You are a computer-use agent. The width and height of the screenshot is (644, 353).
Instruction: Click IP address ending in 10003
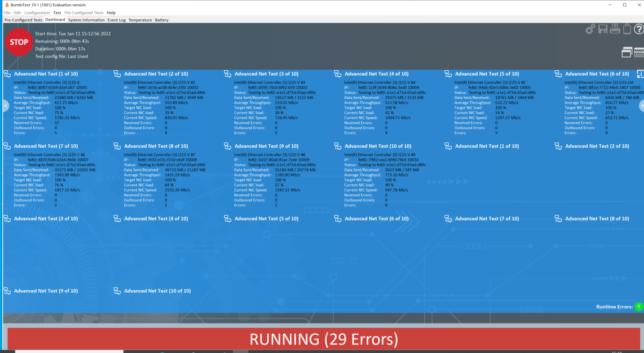coord(277,87)
